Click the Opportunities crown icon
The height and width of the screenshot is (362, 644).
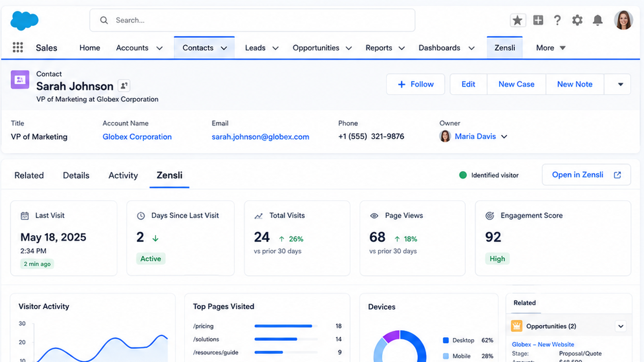pyautogui.click(x=516, y=326)
